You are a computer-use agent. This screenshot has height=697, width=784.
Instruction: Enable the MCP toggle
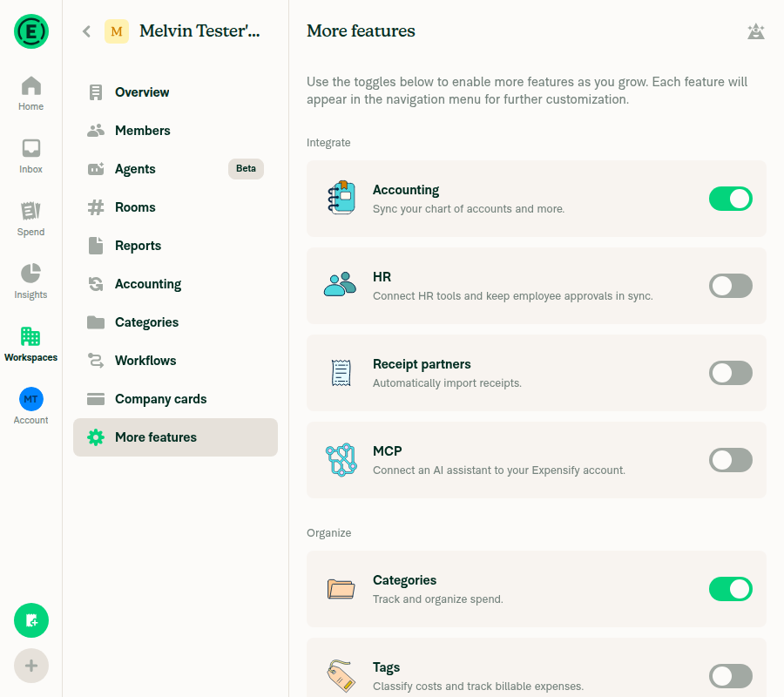coord(731,460)
